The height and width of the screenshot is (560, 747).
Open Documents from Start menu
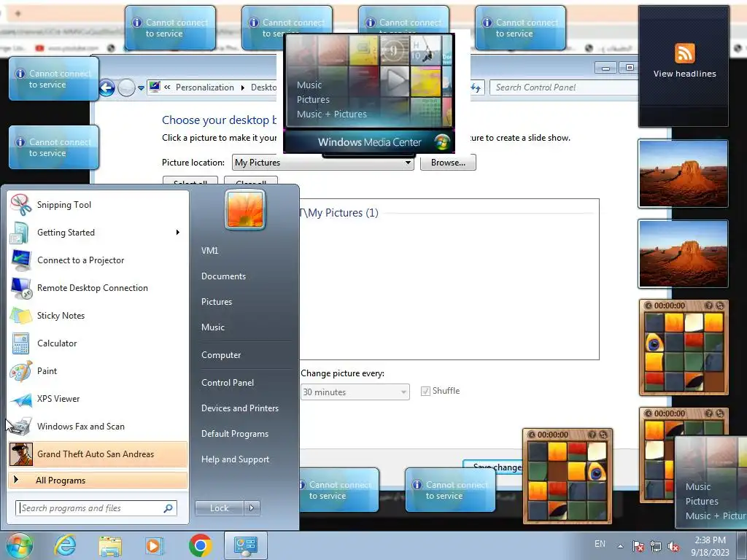pos(223,276)
